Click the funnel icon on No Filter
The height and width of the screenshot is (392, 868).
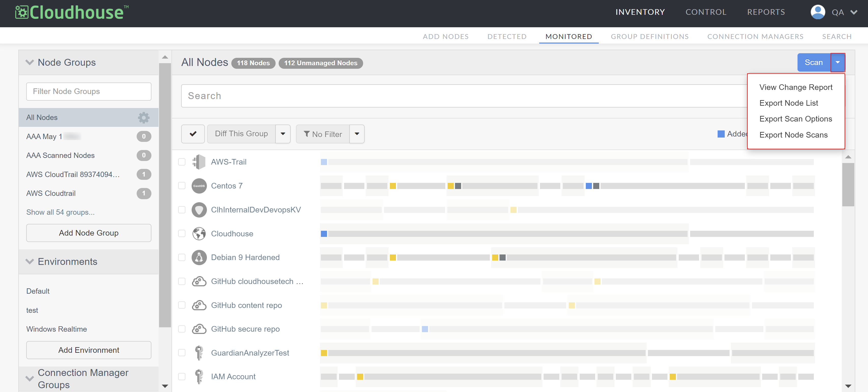pos(307,134)
